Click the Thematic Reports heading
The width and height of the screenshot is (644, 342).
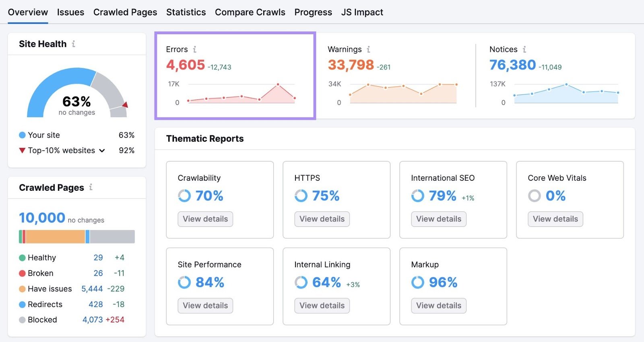[x=205, y=139]
